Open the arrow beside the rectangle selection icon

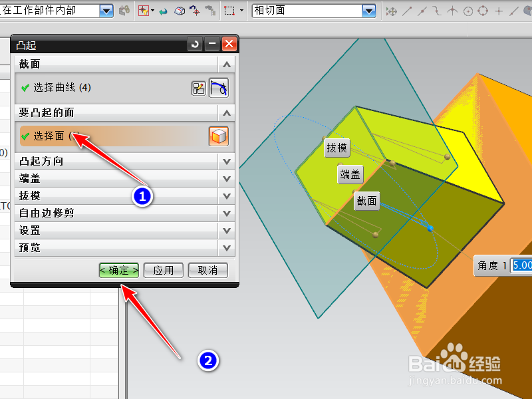(x=241, y=11)
